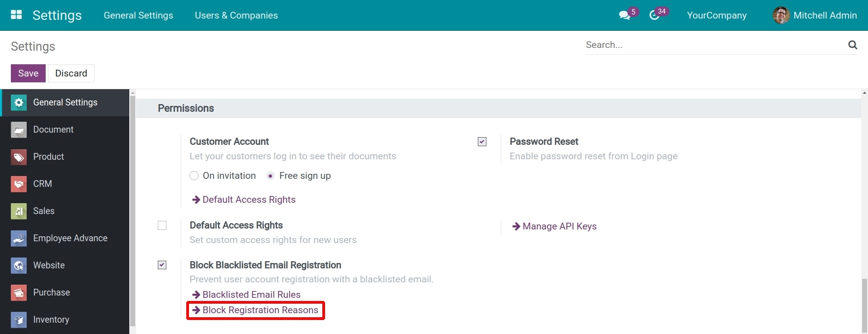Select the Product section icon in sidebar
The image size is (868, 334).
pyautogui.click(x=18, y=157)
